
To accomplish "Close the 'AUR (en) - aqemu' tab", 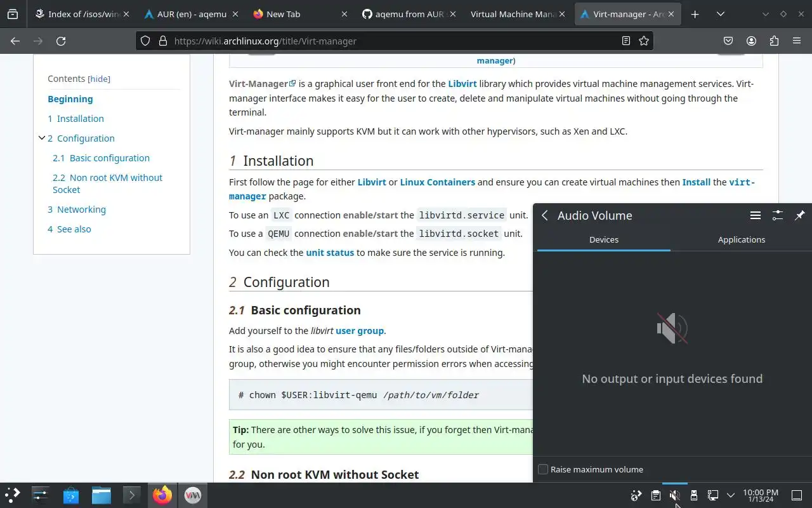I will pyautogui.click(x=235, y=14).
